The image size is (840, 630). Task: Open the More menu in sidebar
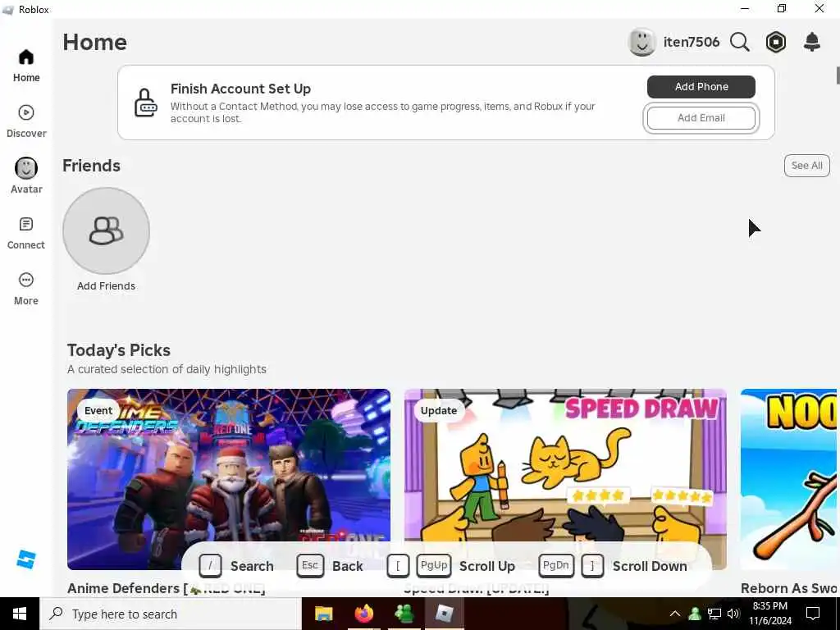tap(26, 289)
